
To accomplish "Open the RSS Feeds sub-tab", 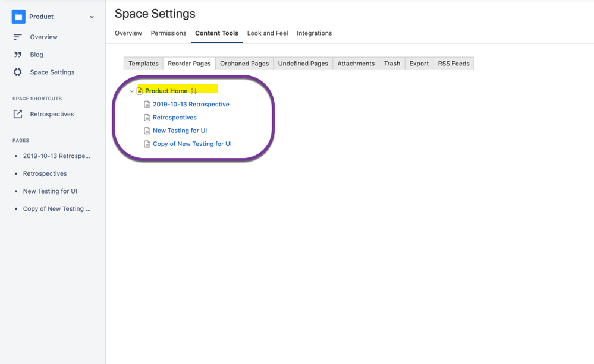I will coord(454,64).
